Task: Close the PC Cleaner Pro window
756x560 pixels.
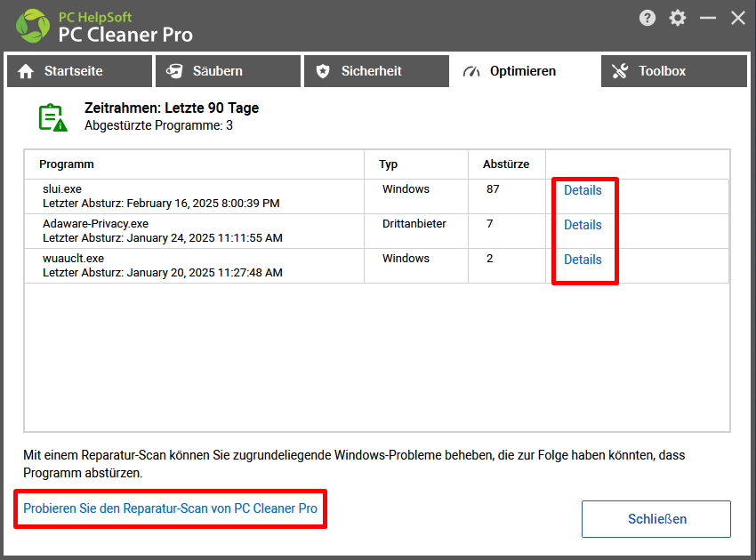Action: pyautogui.click(x=737, y=19)
